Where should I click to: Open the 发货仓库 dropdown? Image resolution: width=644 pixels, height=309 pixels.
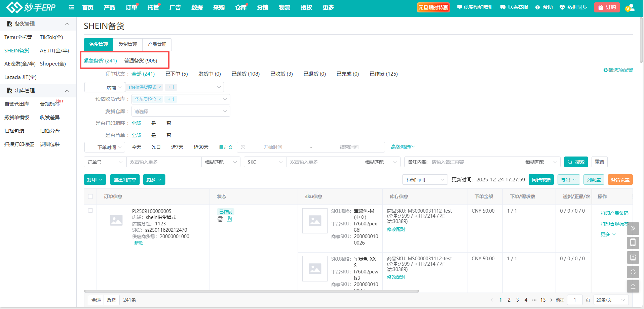point(181,112)
